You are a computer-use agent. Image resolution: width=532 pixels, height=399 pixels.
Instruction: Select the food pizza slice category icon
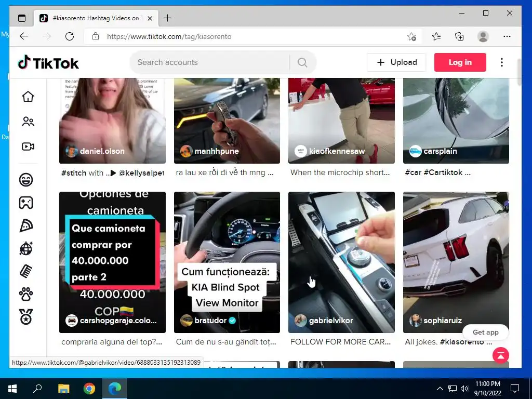(x=26, y=225)
